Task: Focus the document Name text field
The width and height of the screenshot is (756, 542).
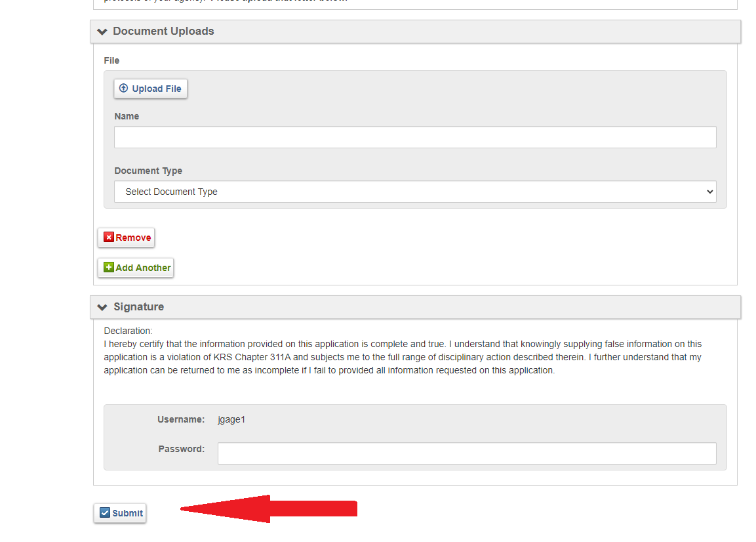Action: [x=414, y=137]
